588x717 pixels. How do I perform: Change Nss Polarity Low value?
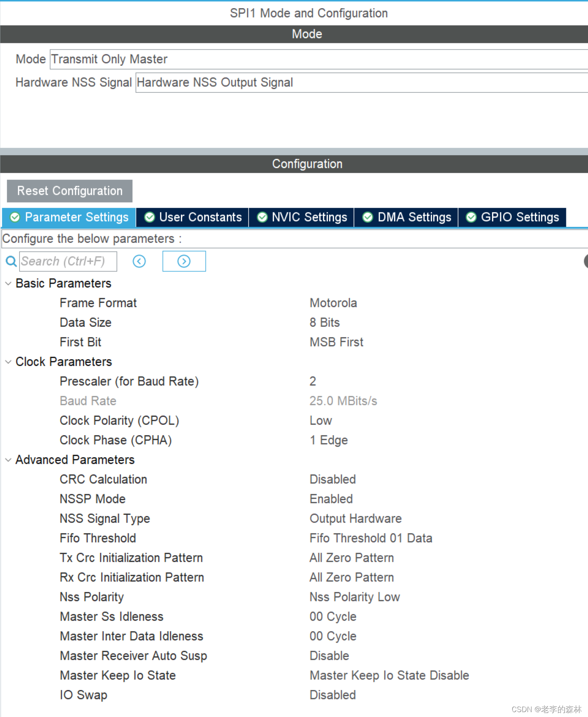pyautogui.click(x=355, y=597)
